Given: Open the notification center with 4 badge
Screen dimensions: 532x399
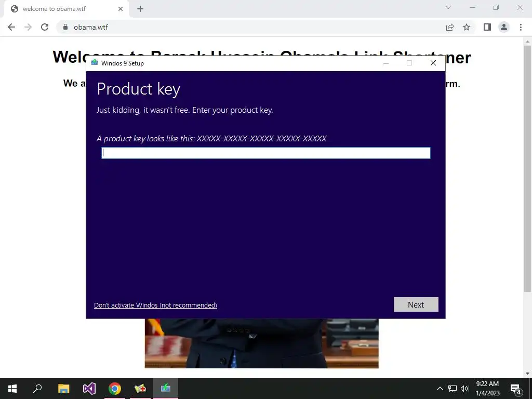Looking at the screenshot, I should pos(516,389).
